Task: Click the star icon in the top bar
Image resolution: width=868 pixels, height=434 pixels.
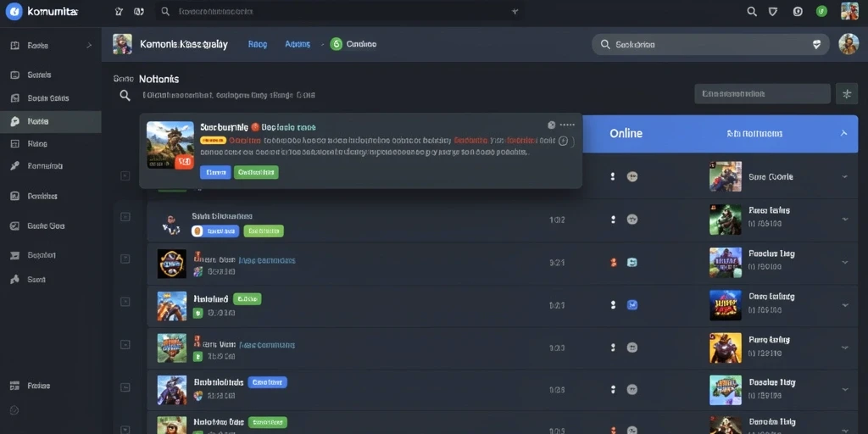Action: coord(119,11)
